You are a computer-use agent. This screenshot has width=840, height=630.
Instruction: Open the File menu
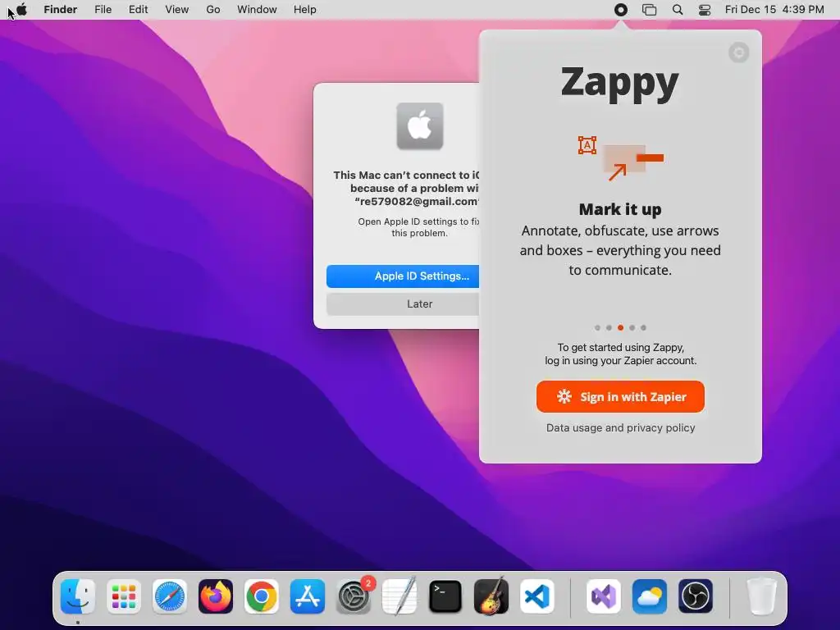(103, 10)
